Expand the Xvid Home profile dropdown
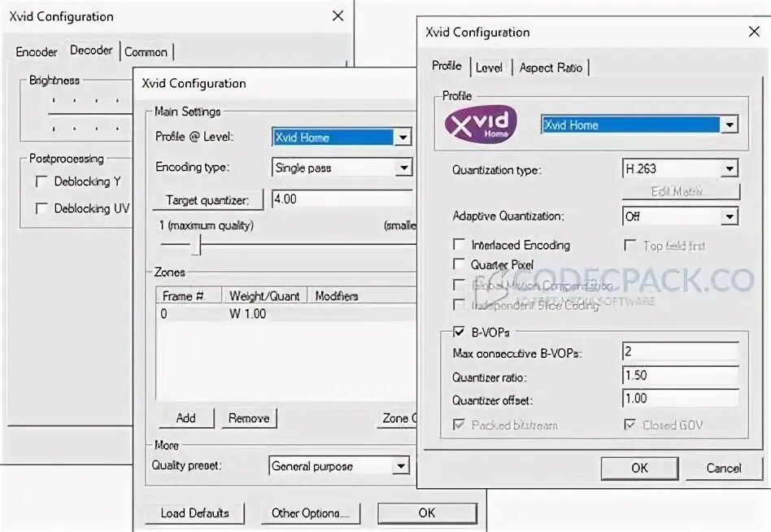 [730, 124]
